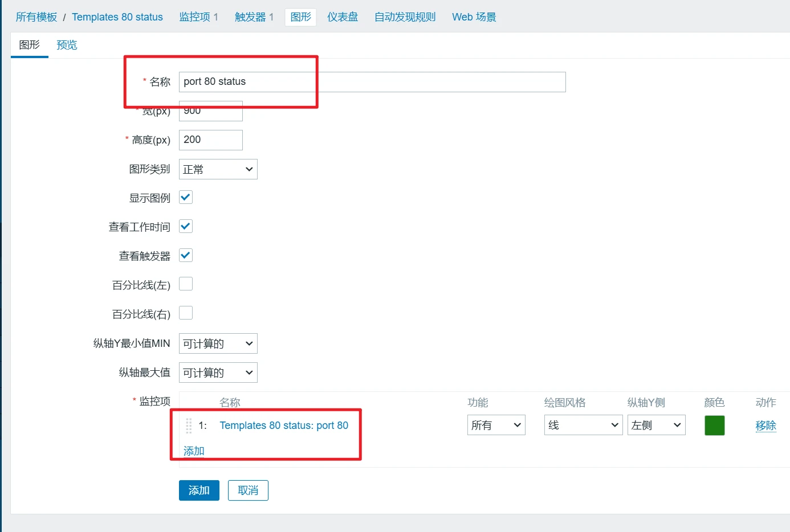Go to the 监控项 navigation tab
Image resolution: width=790 pixels, height=532 pixels.
[x=198, y=17]
